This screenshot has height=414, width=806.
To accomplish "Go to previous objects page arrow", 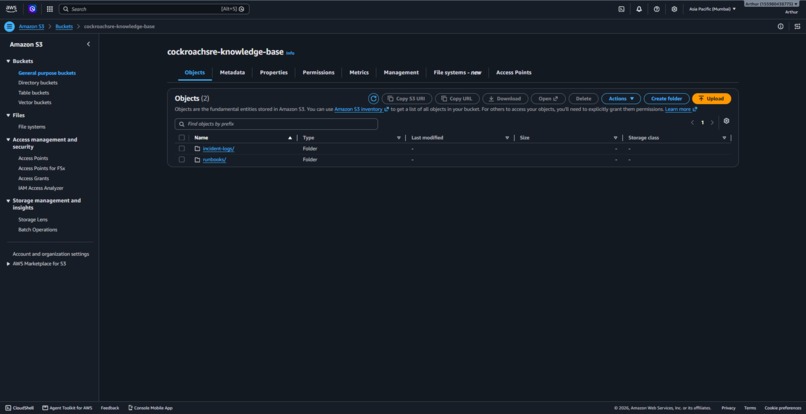I will click(x=692, y=122).
